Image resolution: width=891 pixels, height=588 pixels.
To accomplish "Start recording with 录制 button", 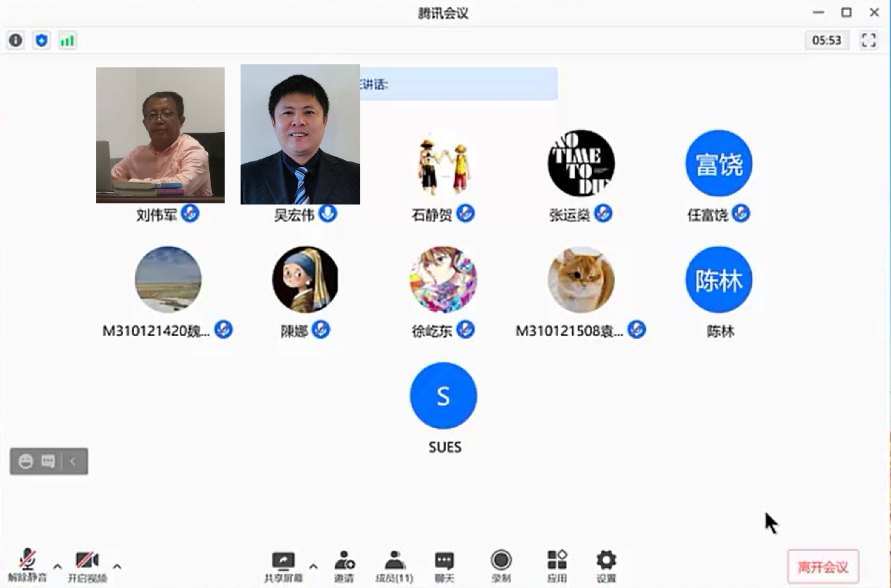I will pyautogui.click(x=501, y=566).
